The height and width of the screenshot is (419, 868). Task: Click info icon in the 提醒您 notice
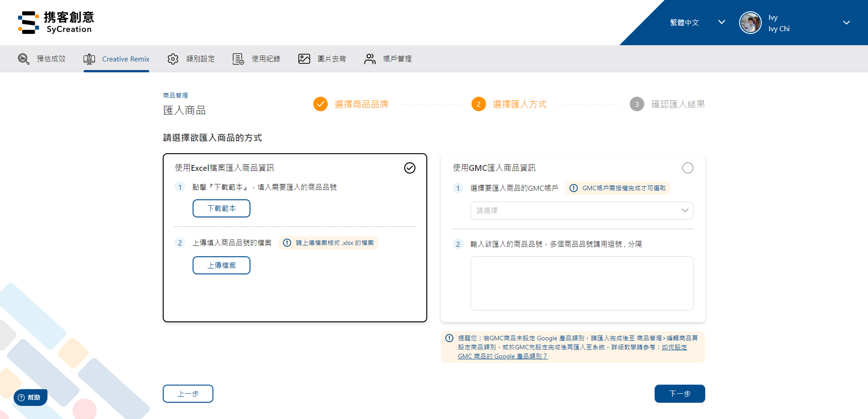pos(449,338)
